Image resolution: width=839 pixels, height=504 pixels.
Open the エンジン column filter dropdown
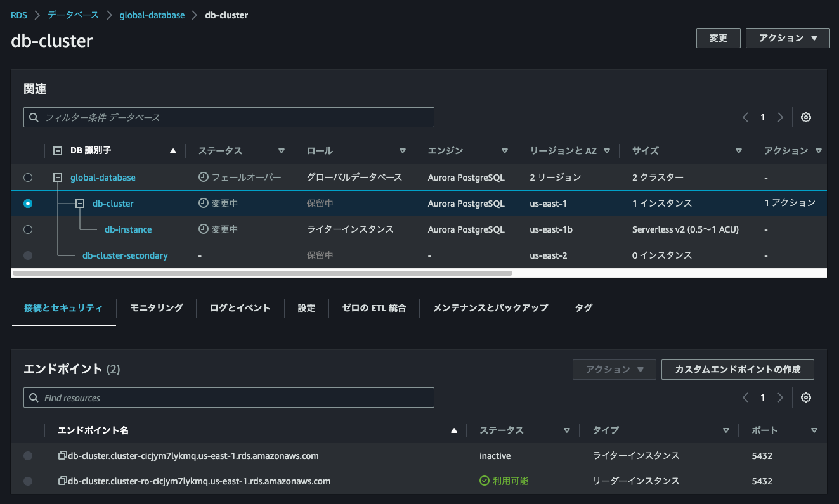(x=505, y=150)
